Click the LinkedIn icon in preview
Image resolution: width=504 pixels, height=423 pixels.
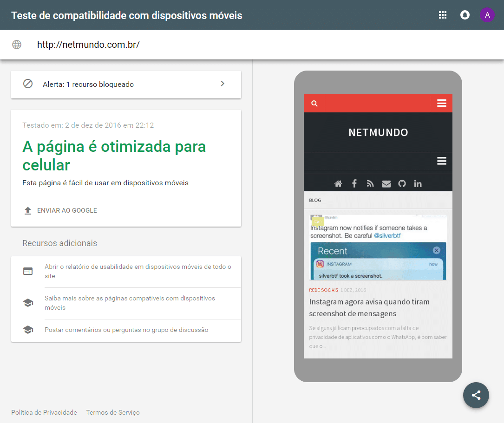pyautogui.click(x=418, y=184)
